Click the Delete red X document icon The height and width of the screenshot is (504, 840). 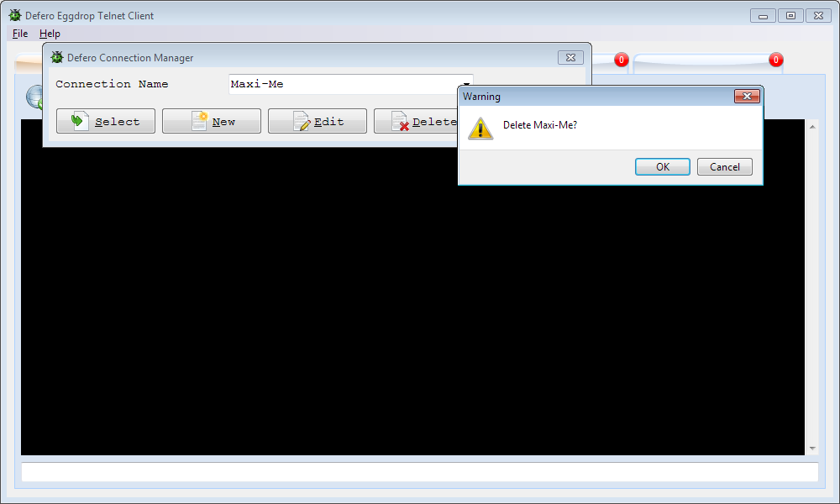pos(400,121)
